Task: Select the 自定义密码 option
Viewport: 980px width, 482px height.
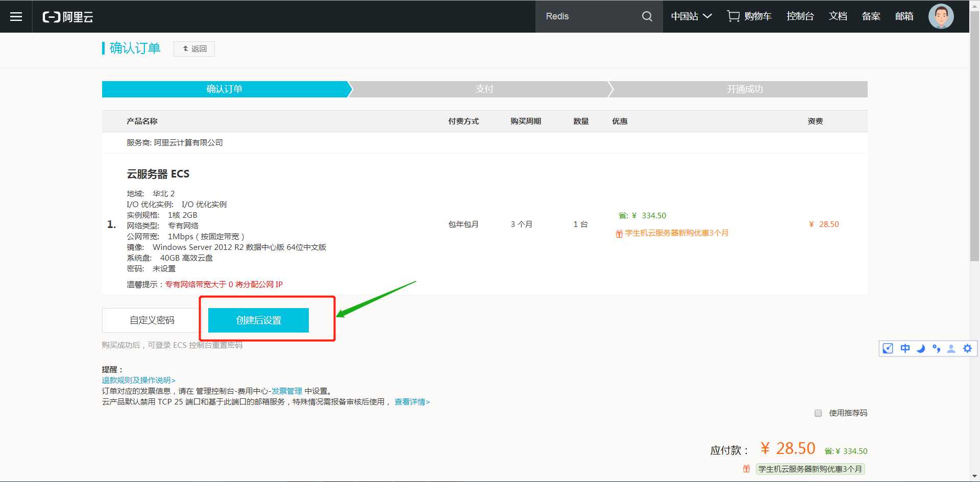Action: [x=152, y=320]
